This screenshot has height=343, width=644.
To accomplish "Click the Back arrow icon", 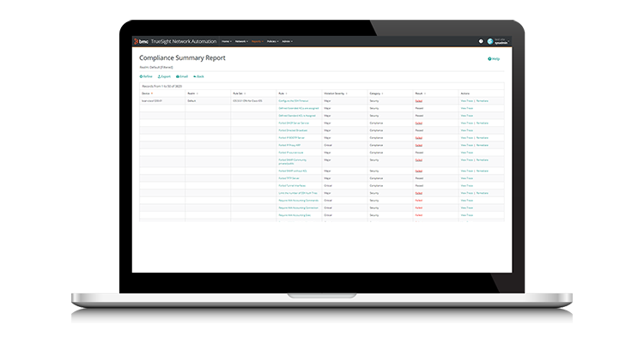I will [x=196, y=76].
